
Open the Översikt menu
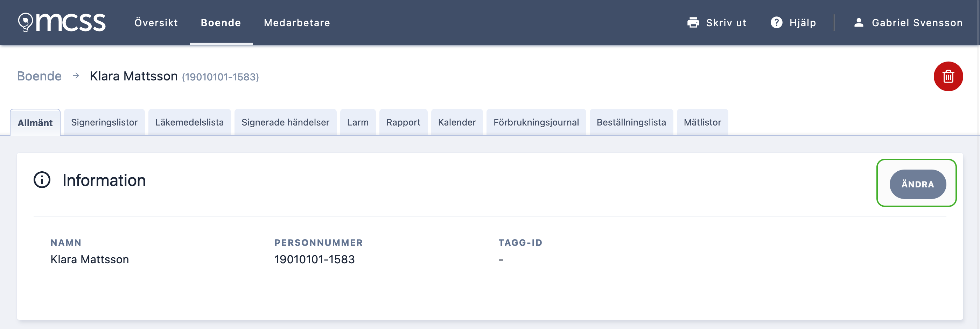pyautogui.click(x=156, y=23)
